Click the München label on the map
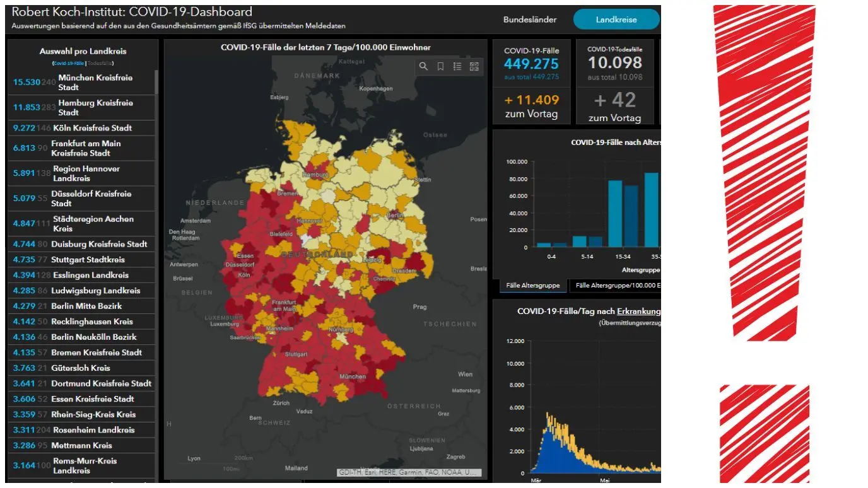Screen dimensions: 868x488 click(352, 376)
